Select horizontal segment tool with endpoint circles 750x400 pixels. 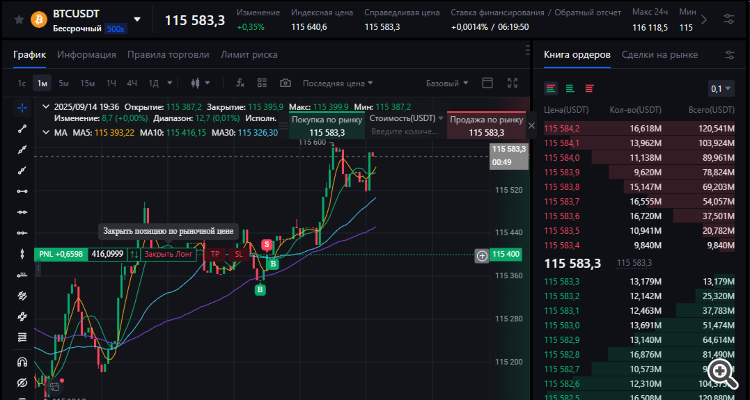[x=22, y=191]
